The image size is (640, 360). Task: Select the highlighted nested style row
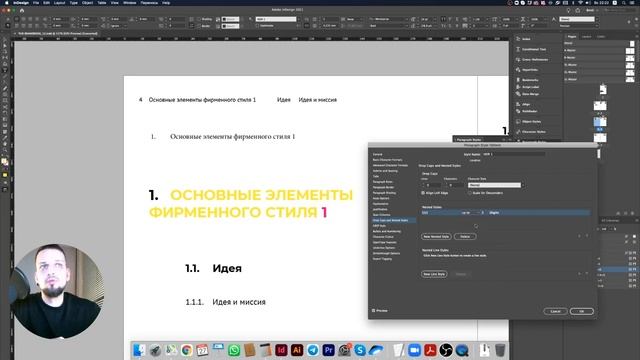tap(505, 213)
